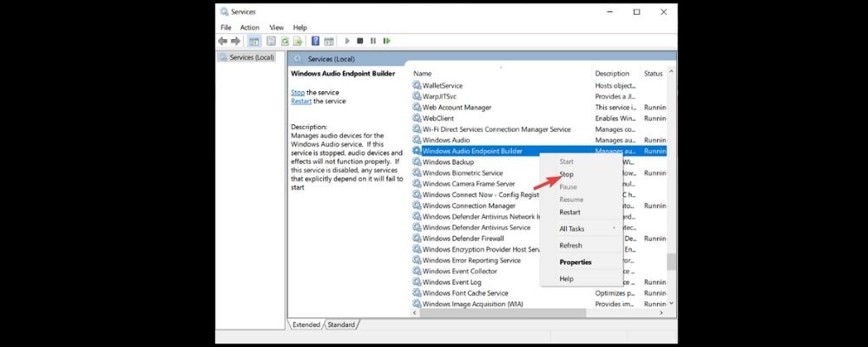
Task: Click the green Restart Service icon in toolbar
Action: [386, 41]
